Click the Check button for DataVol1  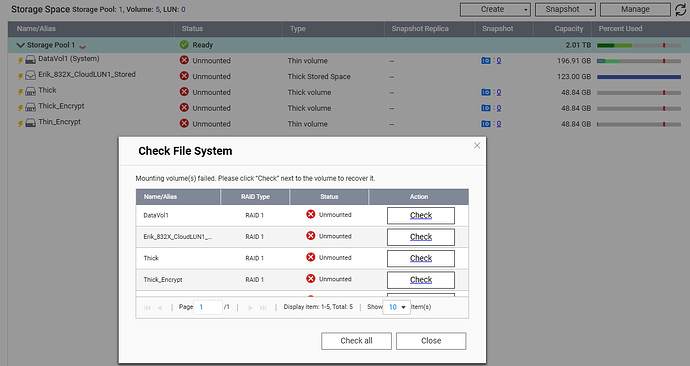[421, 216]
